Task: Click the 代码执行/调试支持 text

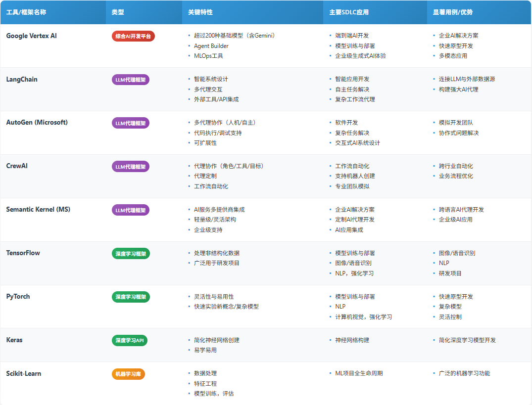Action: [218, 133]
